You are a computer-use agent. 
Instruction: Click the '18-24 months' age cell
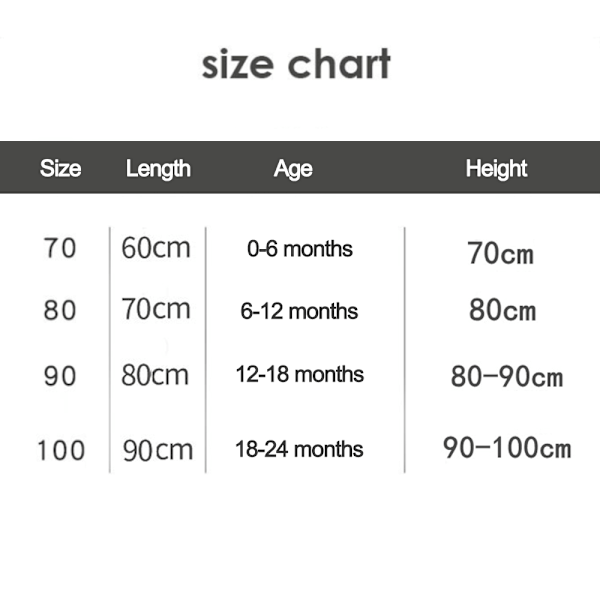coord(299,449)
